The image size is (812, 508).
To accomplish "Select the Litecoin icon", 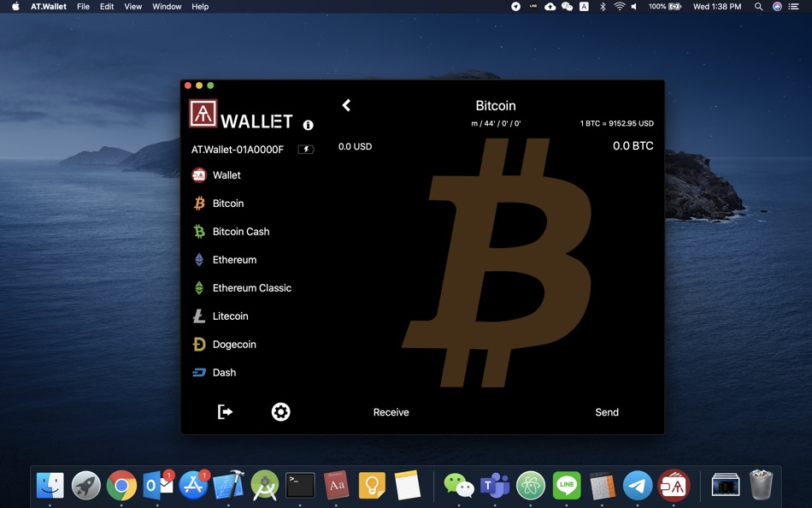I will pos(199,316).
